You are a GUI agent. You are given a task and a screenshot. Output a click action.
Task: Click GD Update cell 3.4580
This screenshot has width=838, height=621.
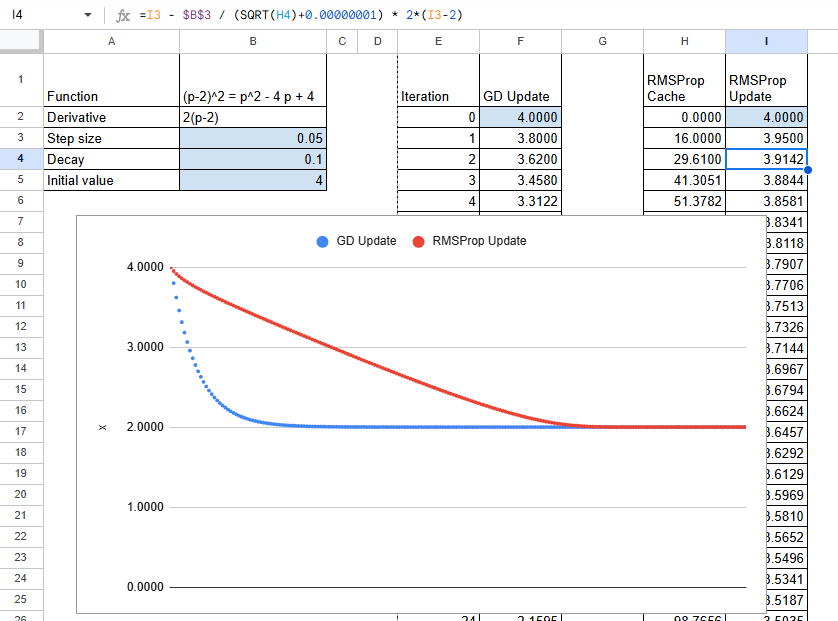click(521, 180)
